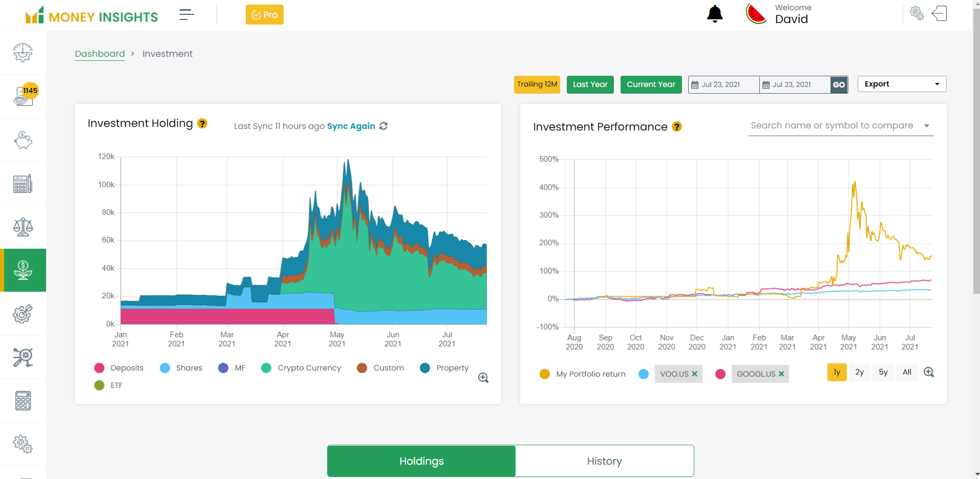
Task: Click the Sync Again refresh icon
Action: [x=384, y=126]
